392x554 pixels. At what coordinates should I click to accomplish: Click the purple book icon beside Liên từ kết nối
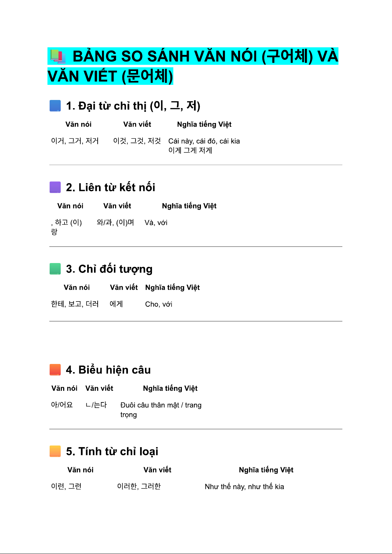click(55, 187)
